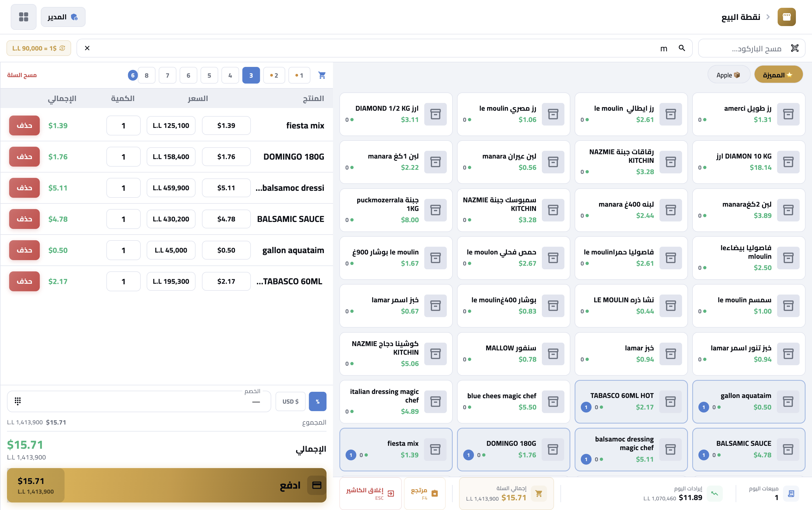The image size is (812, 510).
Task: Click the store icon next to نقطة البيع
Action: tap(786, 17)
